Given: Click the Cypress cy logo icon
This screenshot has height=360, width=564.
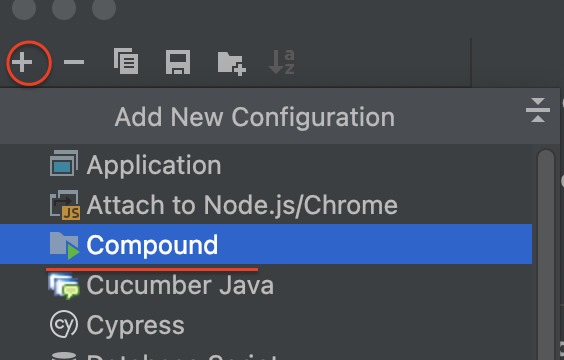Looking at the screenshot, I should tap(64, 324).
